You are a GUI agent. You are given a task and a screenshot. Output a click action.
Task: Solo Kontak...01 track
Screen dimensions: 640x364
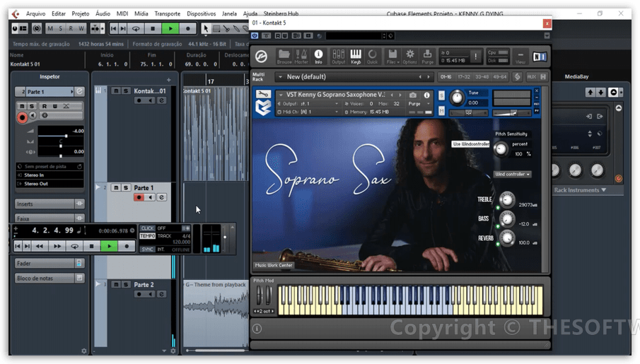click(x=126, y=90)
